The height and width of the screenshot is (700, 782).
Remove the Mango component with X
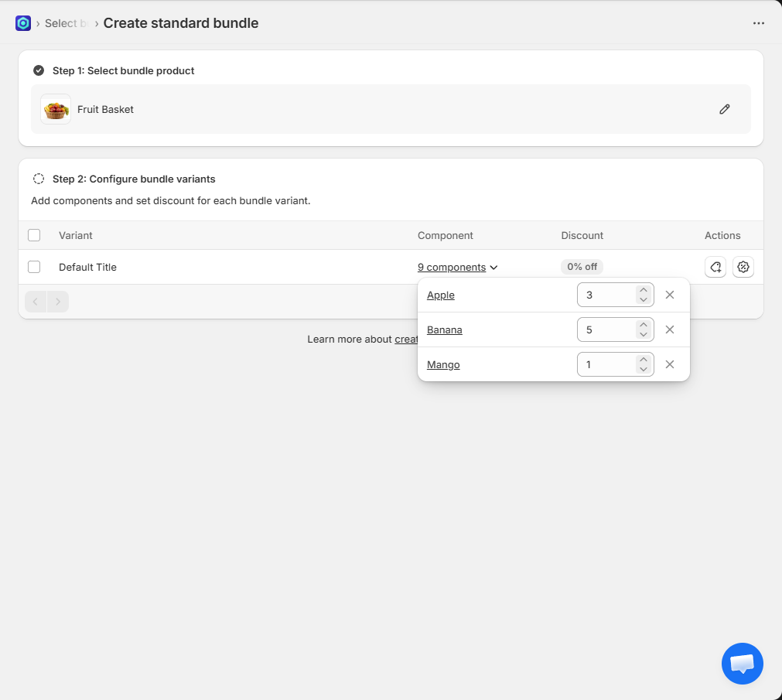coord(670,364)
